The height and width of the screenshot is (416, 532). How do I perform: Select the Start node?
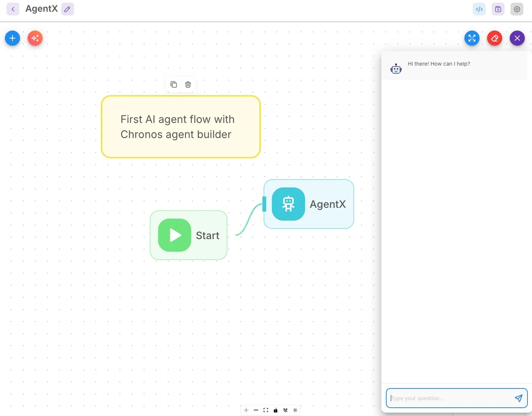point(189,235)
